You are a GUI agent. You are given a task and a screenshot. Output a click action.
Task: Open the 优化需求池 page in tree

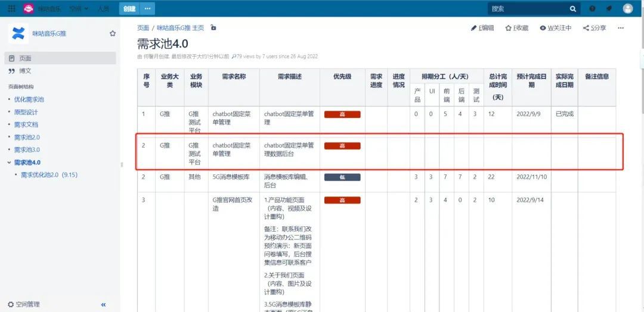pyautogui.click(x=29, y=99)
